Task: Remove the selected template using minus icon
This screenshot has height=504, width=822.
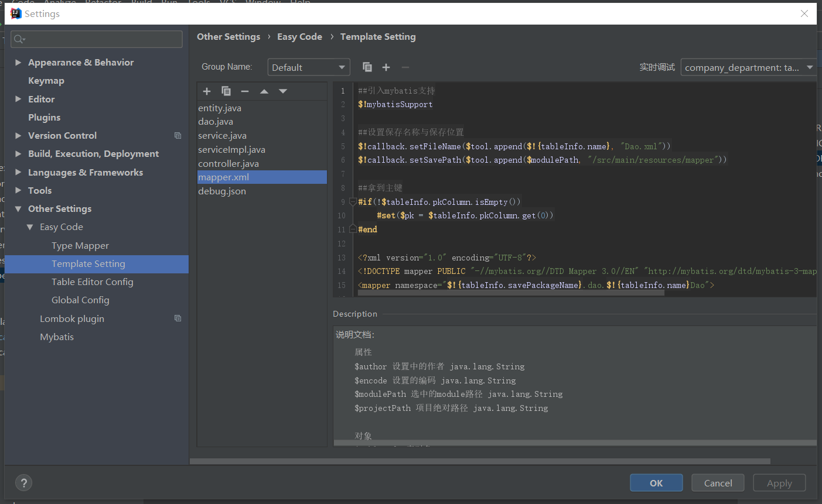Action: coord(244,91)
